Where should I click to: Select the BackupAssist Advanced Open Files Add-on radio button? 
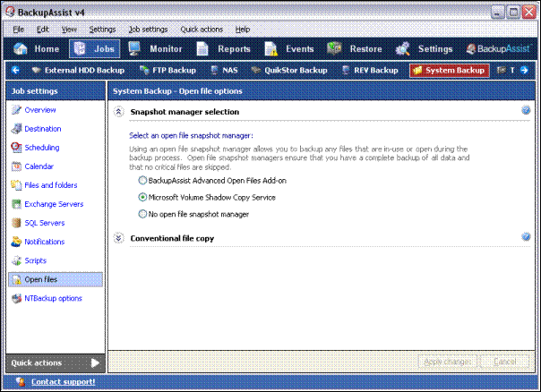(142, 180)
